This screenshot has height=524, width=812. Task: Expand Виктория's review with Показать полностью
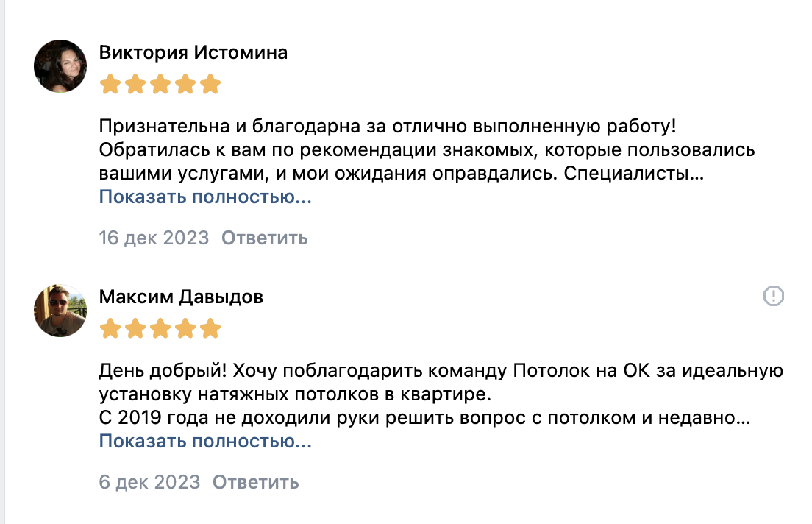pyautogui.click(x=205, y=197)
